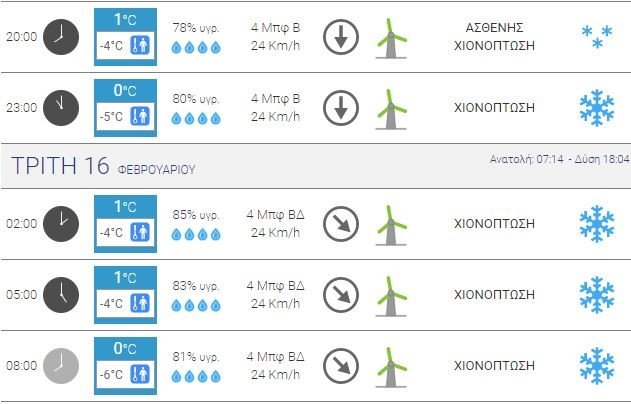Click the humidity droplets at 85% υγρ.
The image size is (631, 404).
pyautogui.click(x=196, y=234)
